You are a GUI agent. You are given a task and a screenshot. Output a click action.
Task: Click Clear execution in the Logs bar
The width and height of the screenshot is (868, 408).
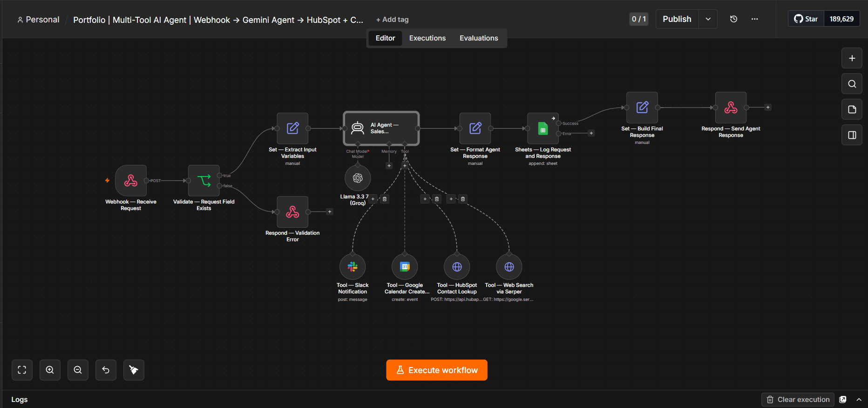[798, 400]
